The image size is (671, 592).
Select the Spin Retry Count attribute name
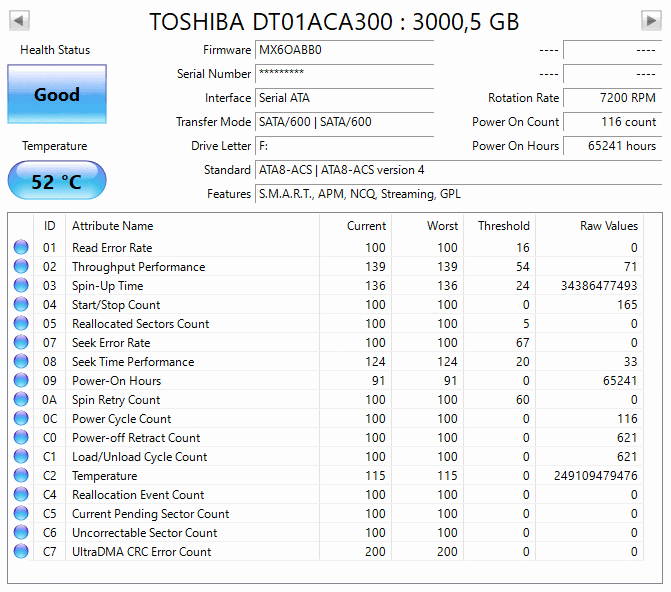(116, 400)
